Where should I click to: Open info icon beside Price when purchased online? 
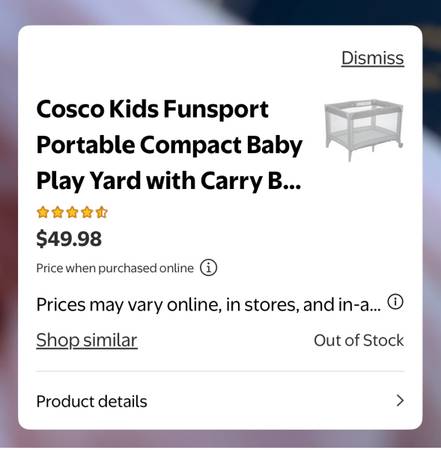(208, 268)
